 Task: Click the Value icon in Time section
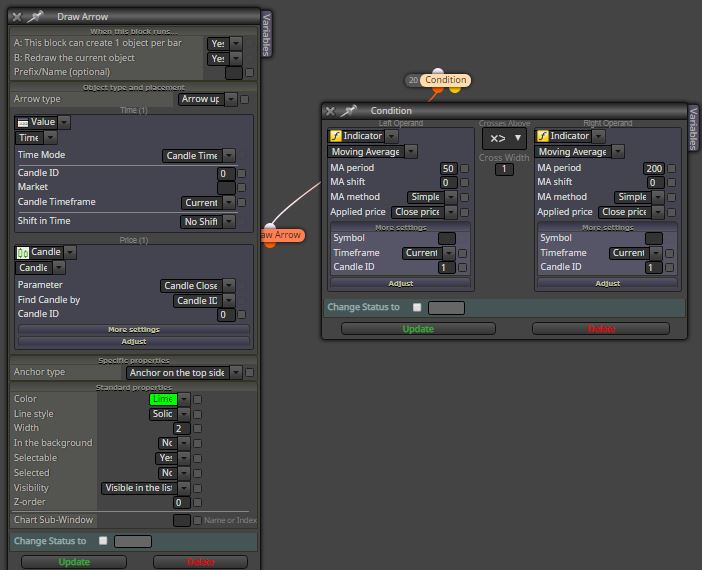tap(23, 122)
